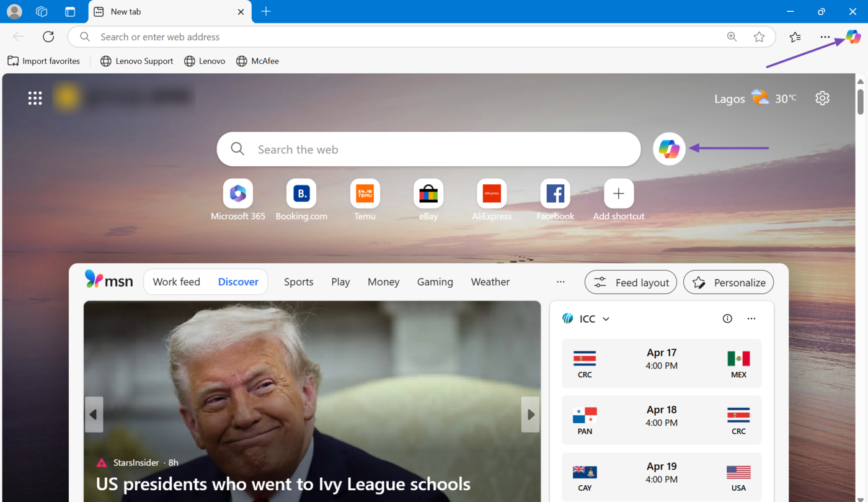Switch to the Work feed tab
The image size is (868, 502).
click(x=177, y=282)
